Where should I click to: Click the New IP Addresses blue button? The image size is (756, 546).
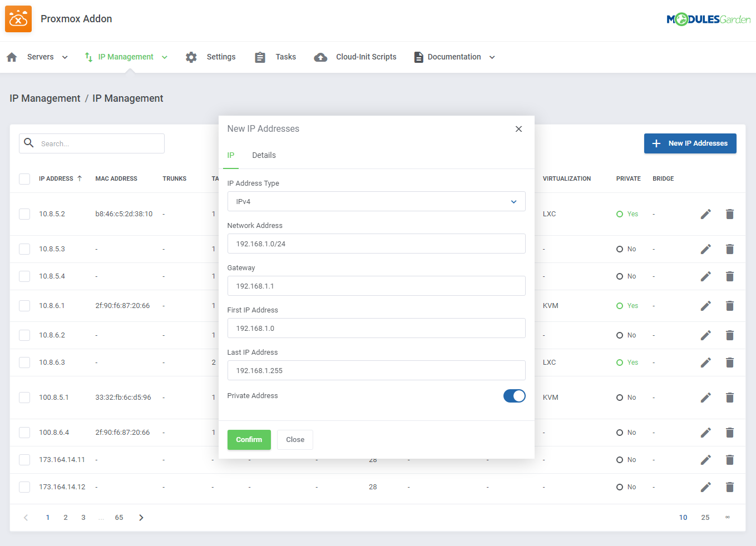pyautogui.click(x=690, y=143)
